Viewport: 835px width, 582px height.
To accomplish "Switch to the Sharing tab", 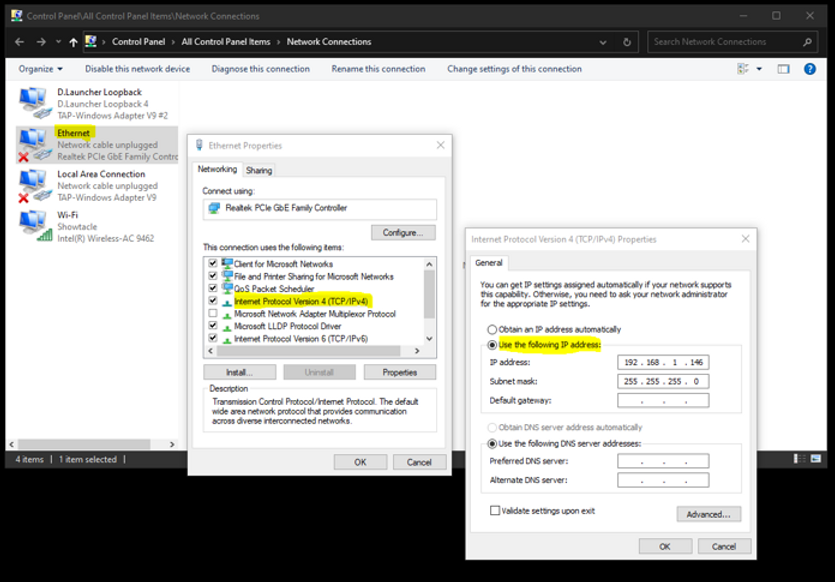I will pos(259,170).
